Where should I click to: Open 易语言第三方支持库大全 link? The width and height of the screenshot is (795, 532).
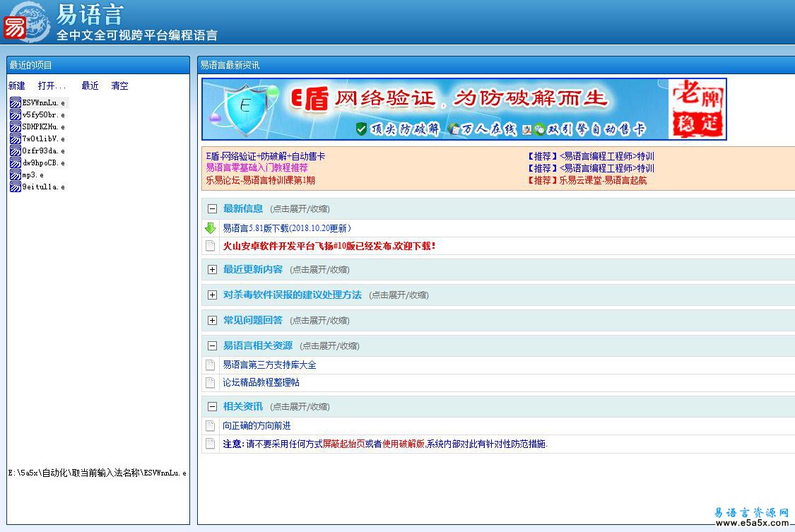click(x=269, y=365)
